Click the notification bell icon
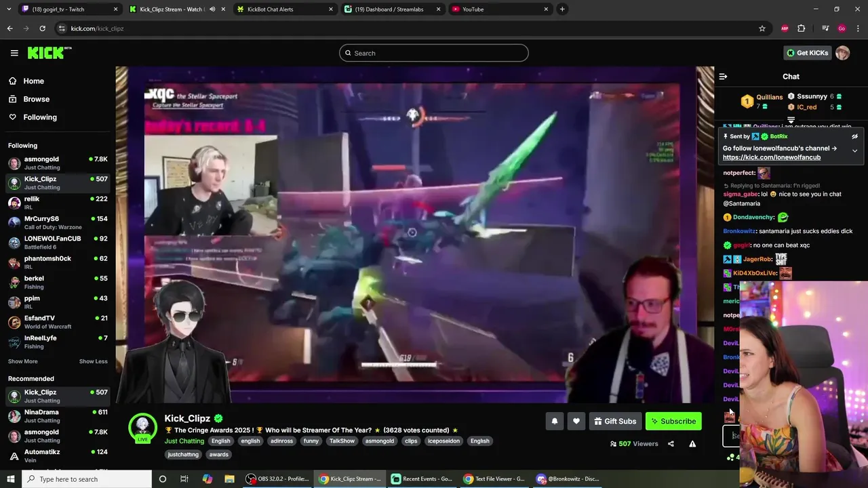This screenshot has width=868, height=488. (554, 421)
